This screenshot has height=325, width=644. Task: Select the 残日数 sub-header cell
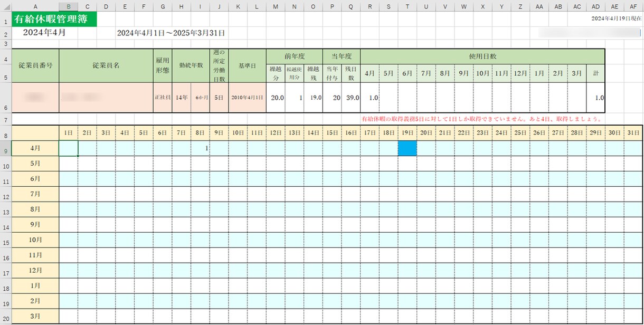(x=351, y=73)
